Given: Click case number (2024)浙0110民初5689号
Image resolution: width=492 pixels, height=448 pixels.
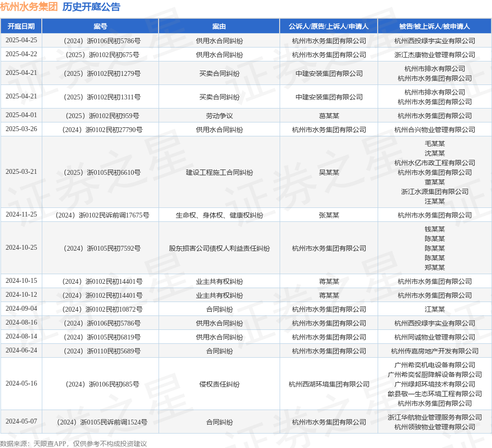Looking at the screenshot, I should coord(102,351).
